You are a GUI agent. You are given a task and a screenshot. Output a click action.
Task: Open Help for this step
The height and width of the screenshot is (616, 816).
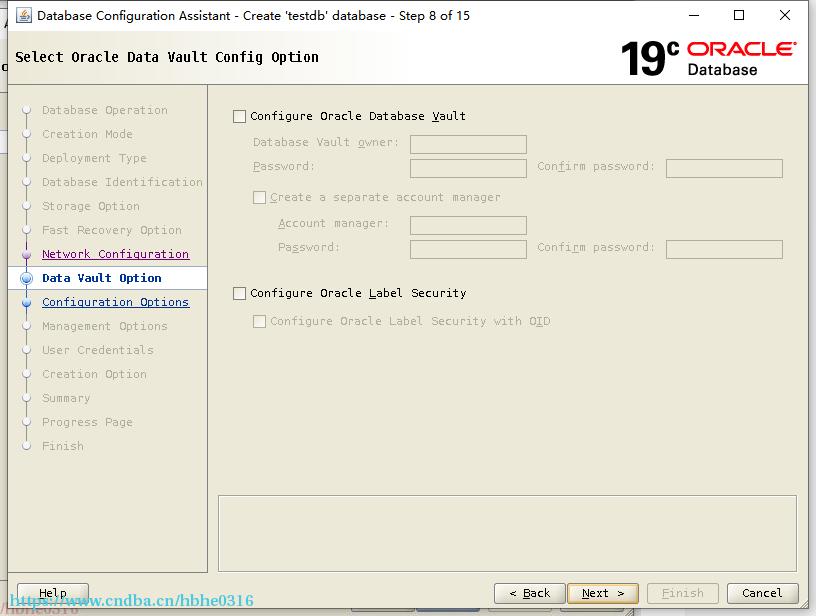(x=53, y=593)
